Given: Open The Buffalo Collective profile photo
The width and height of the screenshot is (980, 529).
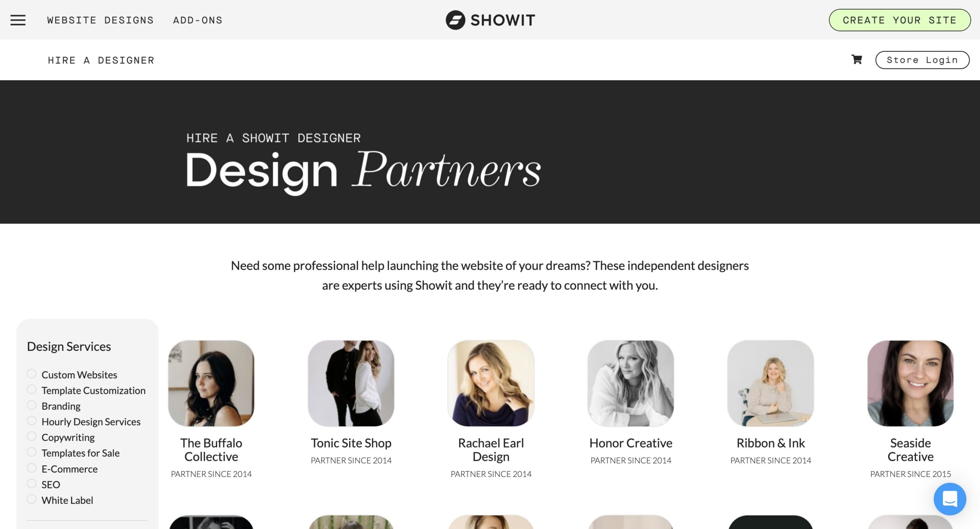Looking at the screenshot, I should coord(211,383).
